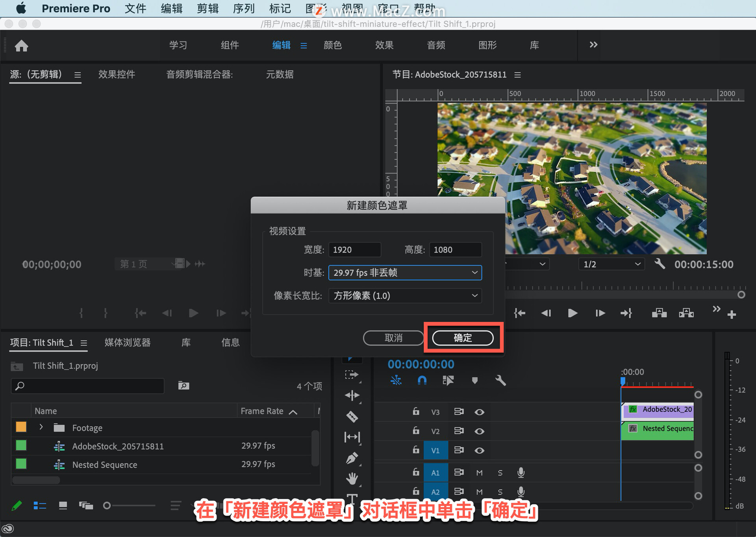Select the Pen tool

click(x=352, y=458)
